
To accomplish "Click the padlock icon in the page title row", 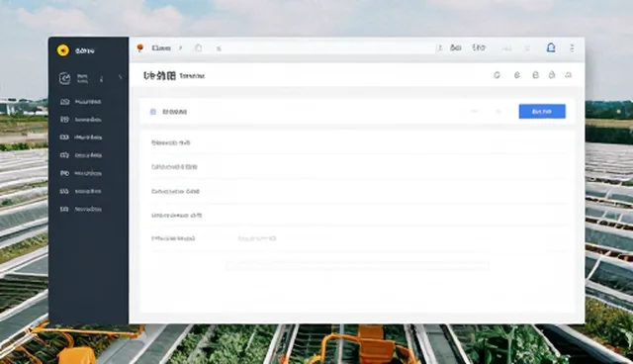I will 552,74.
